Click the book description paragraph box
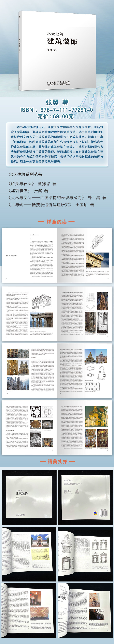The image size is (114, 644). coord(57,144)
